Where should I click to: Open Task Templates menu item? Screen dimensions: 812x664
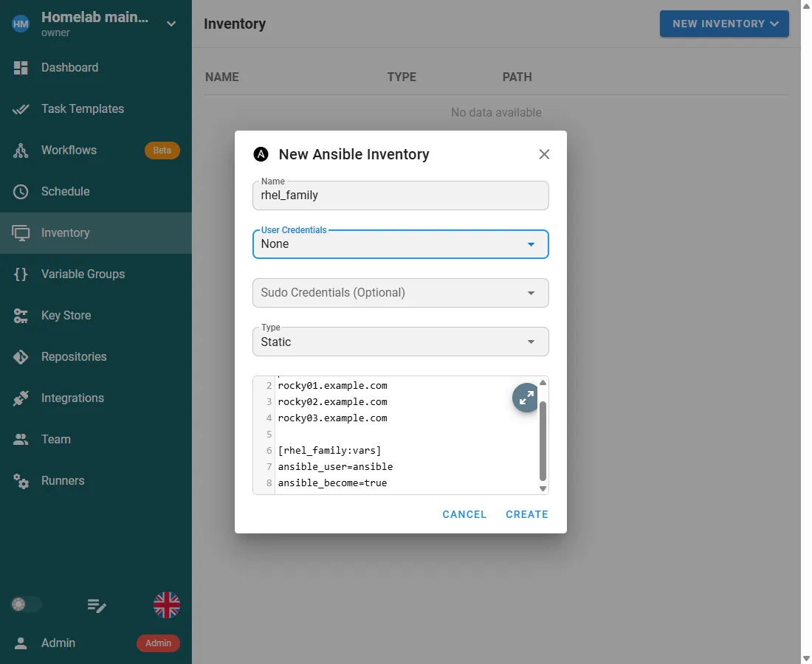pos(96,109)
